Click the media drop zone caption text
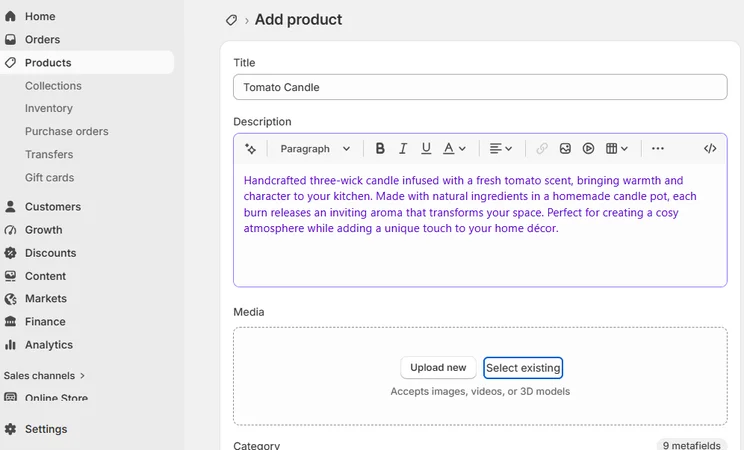The height and width of the screenshot is (450, 744). (480, 392)
